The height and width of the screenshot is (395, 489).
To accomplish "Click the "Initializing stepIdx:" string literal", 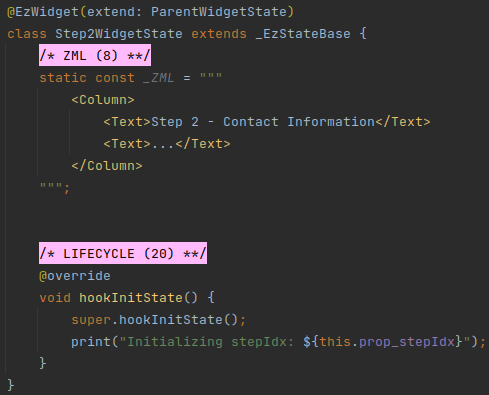I will click(x=207, y=342).
